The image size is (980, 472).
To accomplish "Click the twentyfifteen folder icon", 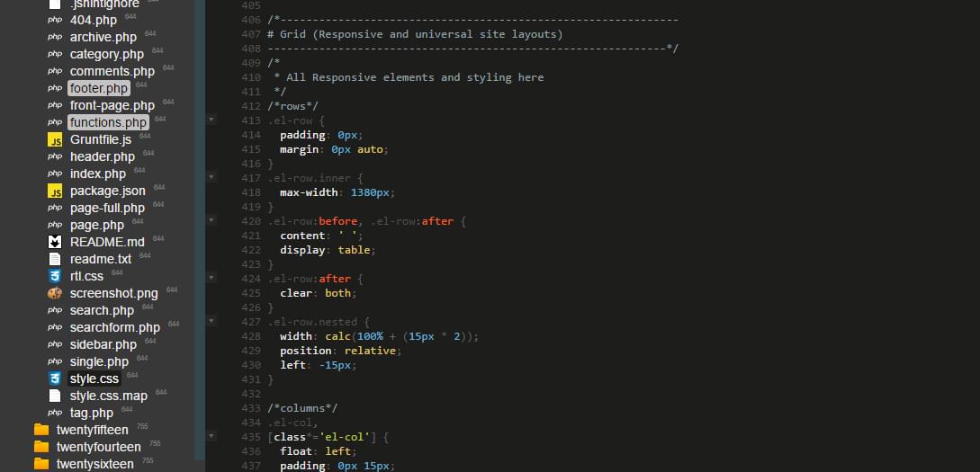I will tap(40, 430).
